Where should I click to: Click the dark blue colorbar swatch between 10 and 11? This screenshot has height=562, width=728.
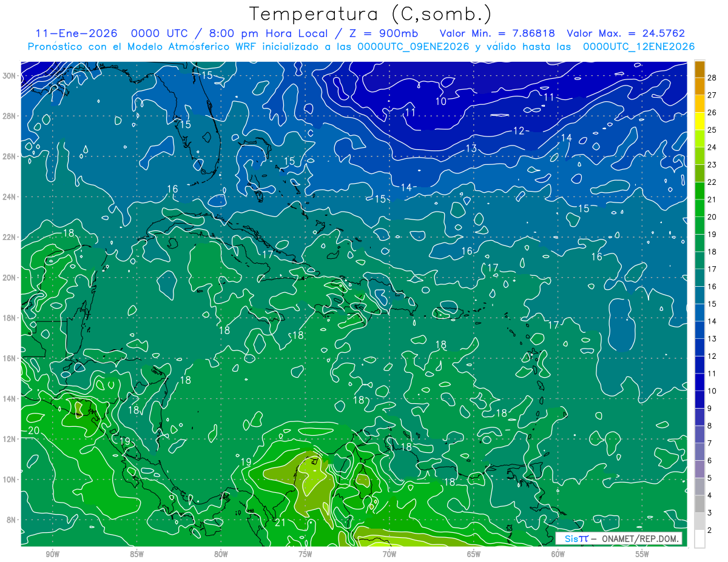tap(699, 382)
